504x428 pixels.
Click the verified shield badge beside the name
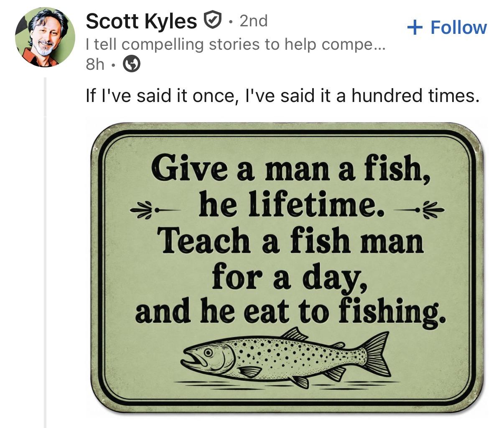coord(212,20)
